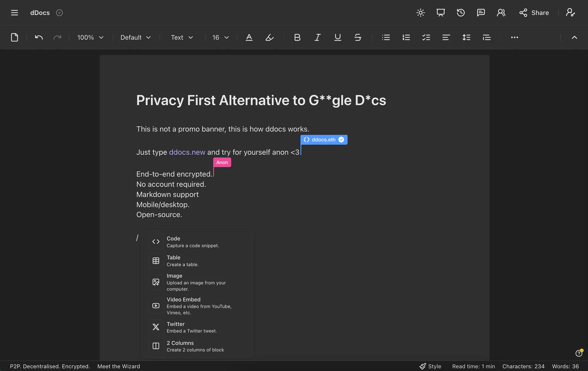This screenshot has height=371, width=588.
Task: Open the text color picker
Action: (x=249, y=37)
